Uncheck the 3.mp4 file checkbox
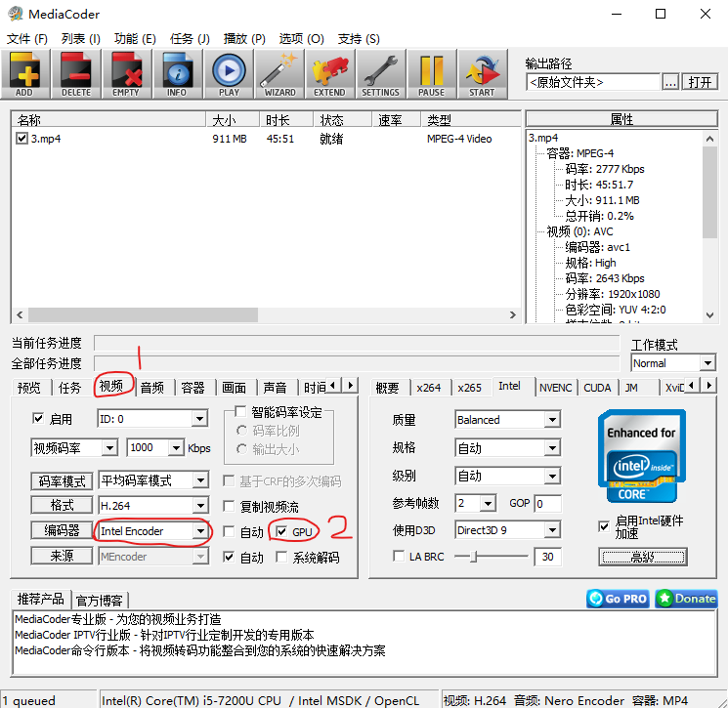728x708 pixels. tap(21, 139)
